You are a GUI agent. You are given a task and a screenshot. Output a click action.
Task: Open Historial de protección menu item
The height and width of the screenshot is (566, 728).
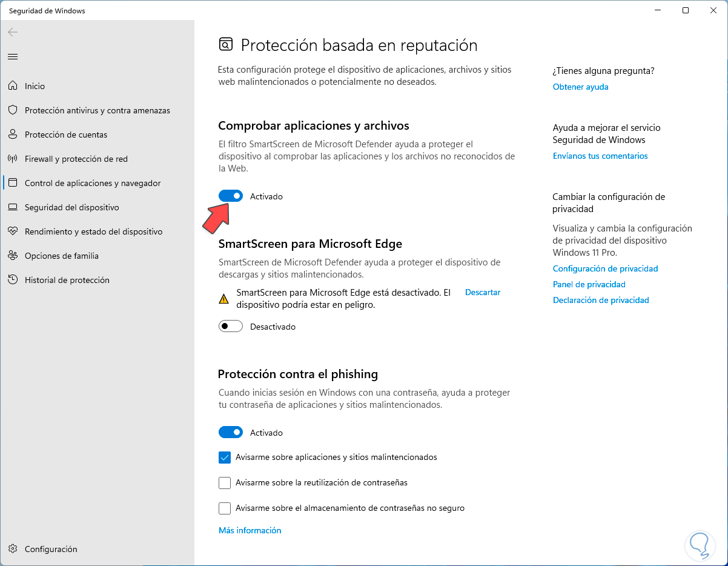[x=67, y=280]
